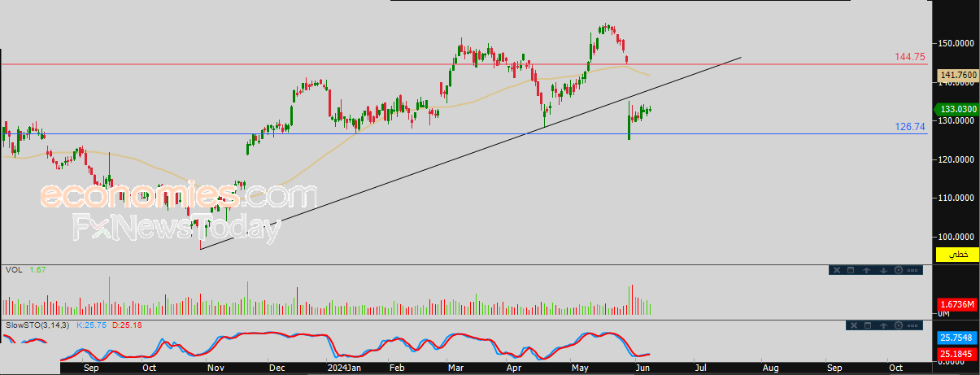Viewport: 980px width, 375px height.
Task: Click the Dec time axis label
Action: tap(277, 368)
